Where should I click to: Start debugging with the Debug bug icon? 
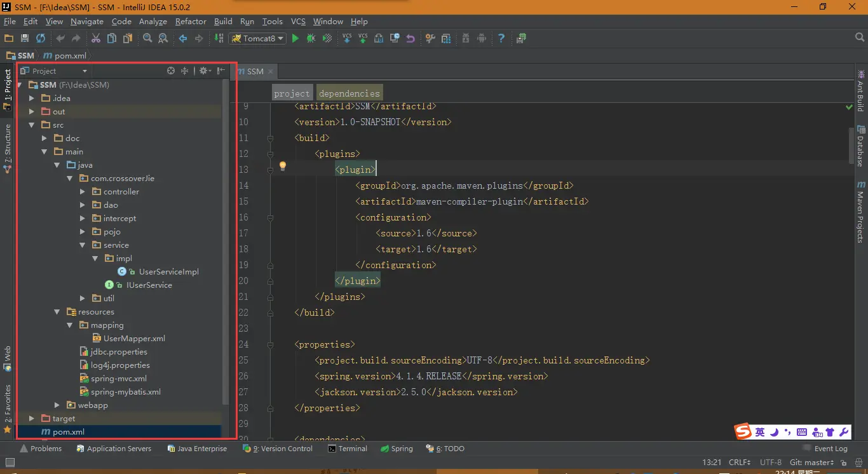[x=311, y=39]
